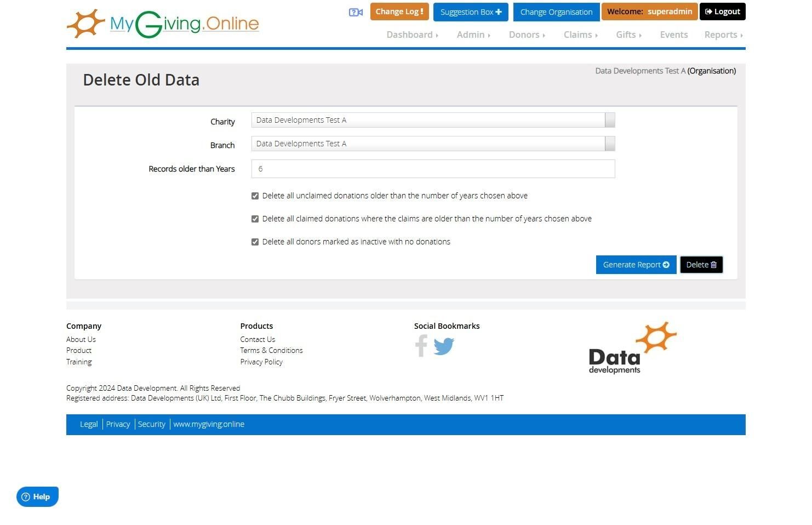The width and height of the screenshot is (812, 525).
Task: Open the Help widget bubble
Action: [x=37, y=497]
